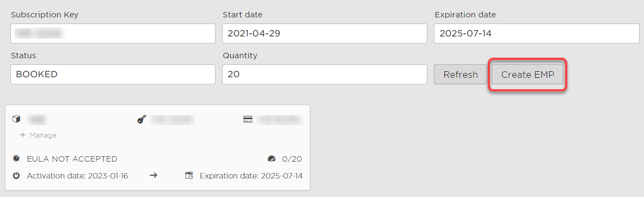This screenshot has height=197, width=644.
Task: Click the gauge icon beside 0/20
Action: pos(272,159)
